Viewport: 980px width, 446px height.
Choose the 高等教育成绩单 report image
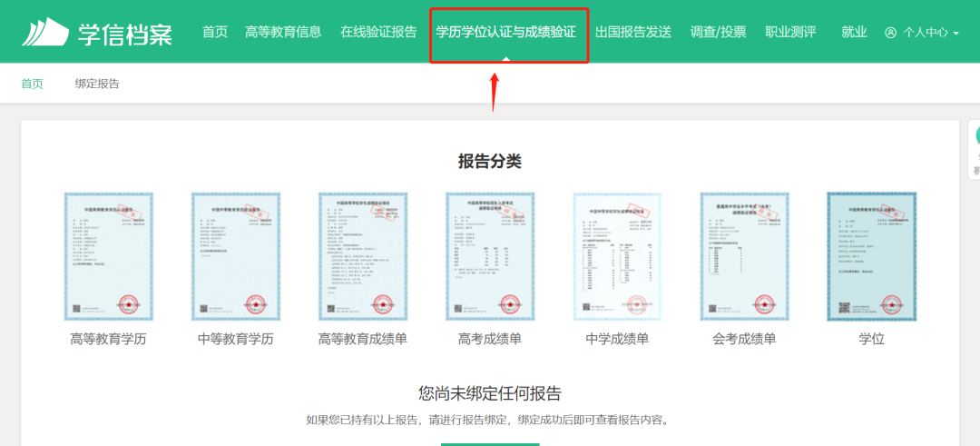pyautogui.click(x=362, y=256)
